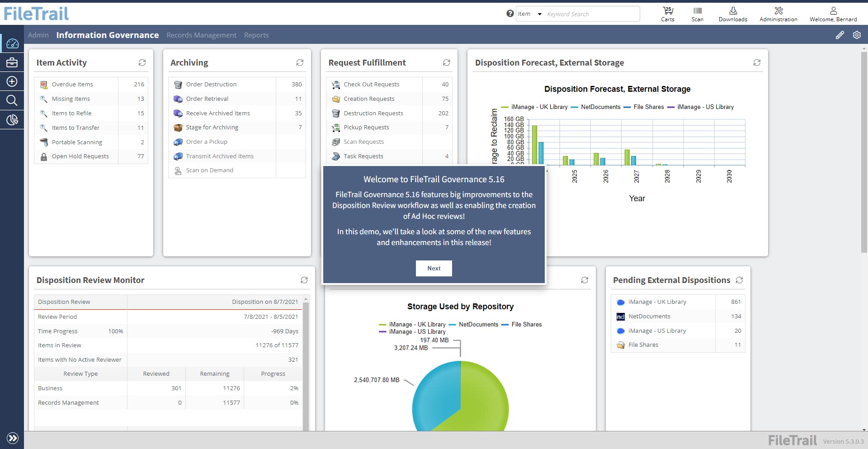Switch to the Records Management tab
Image resolution: width=868 pixels, height=449 pixels.
(x=201, y=35)
